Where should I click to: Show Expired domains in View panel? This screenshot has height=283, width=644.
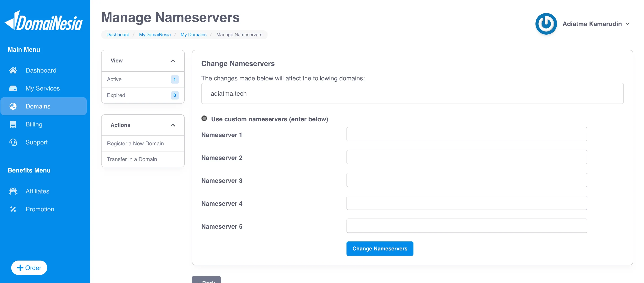click(x=143, y=95)
